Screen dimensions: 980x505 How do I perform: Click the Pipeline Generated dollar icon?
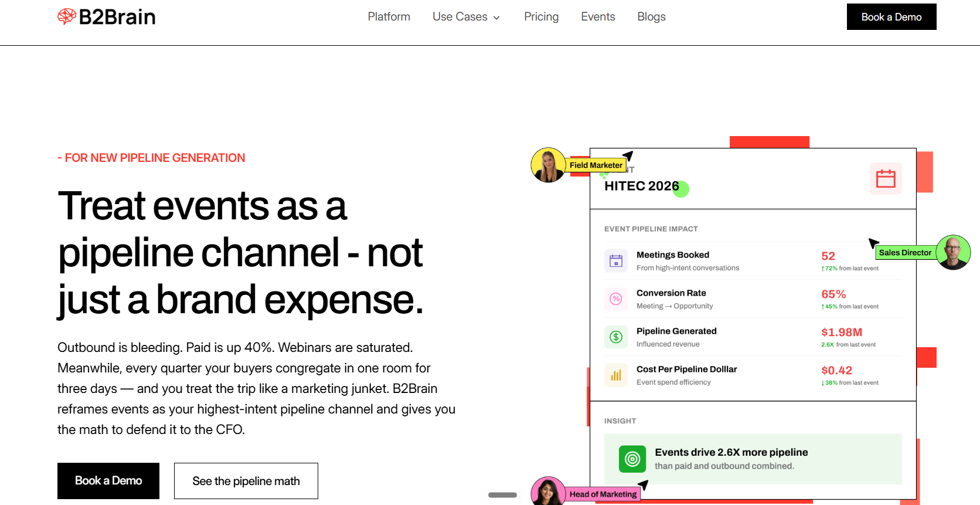pyautogui.click(x=616, y=337)
